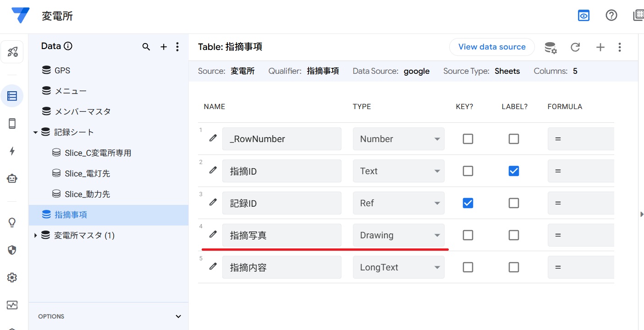
Task: Uncheck KEY checkbox for 記録ID
Action: 468,203
